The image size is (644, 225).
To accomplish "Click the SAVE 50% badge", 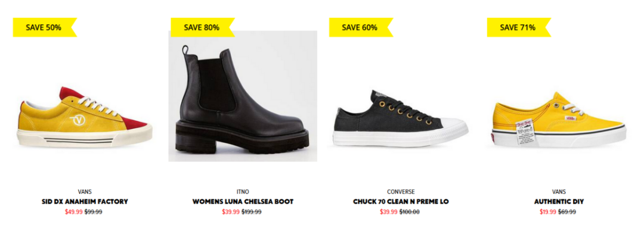I will coord(45,27).
